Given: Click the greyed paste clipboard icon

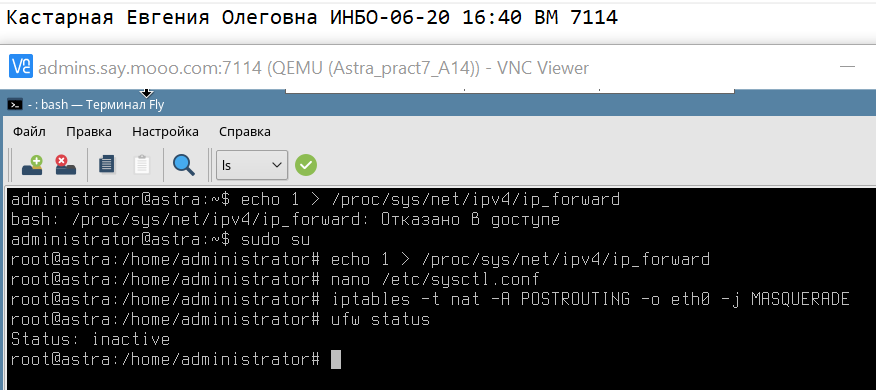Looking at the screenshot, I should coord(142,165).
